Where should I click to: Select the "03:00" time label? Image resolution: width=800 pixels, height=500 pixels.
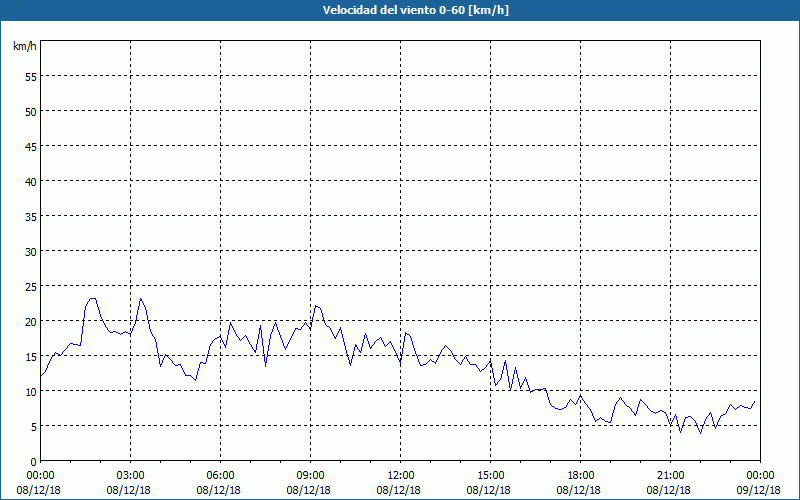[x=131, y=476]
